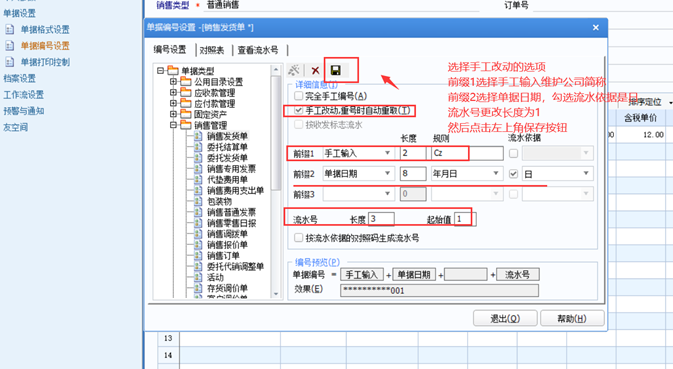Screen dimensions: 673x369
Task: Click folder icon of 销售管理
Action: tap(186, 125)
